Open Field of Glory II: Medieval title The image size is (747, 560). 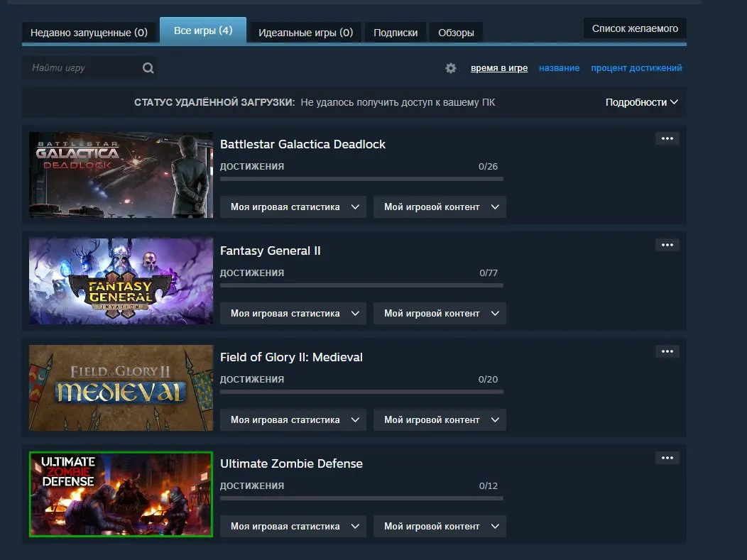click(291, 357)
